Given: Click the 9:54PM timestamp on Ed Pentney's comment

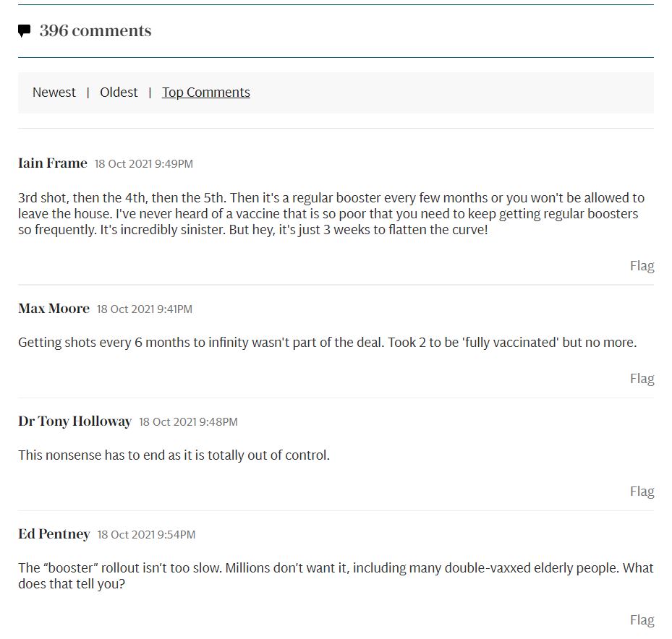Looking at the screenshot, I should [x=147, y=535].
